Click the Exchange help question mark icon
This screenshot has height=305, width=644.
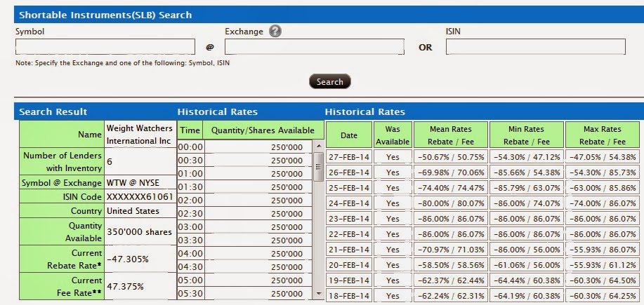pyautogui.click(x=275, y=31)
